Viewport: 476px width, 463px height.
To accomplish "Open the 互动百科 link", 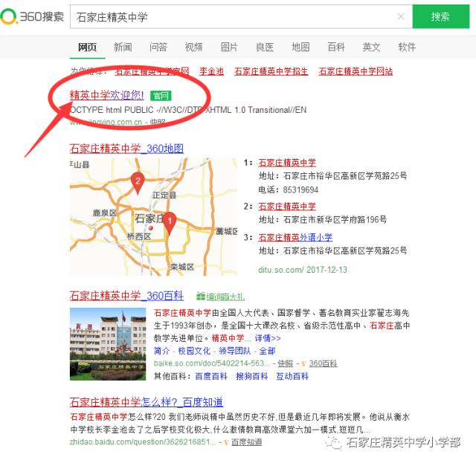I will click(x=292, y=376).
